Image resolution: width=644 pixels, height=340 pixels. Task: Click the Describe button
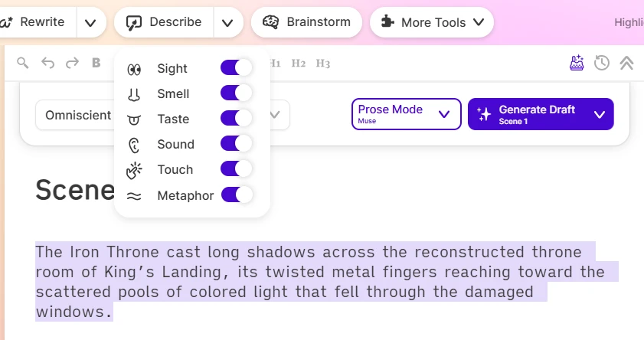click(164, 22)
